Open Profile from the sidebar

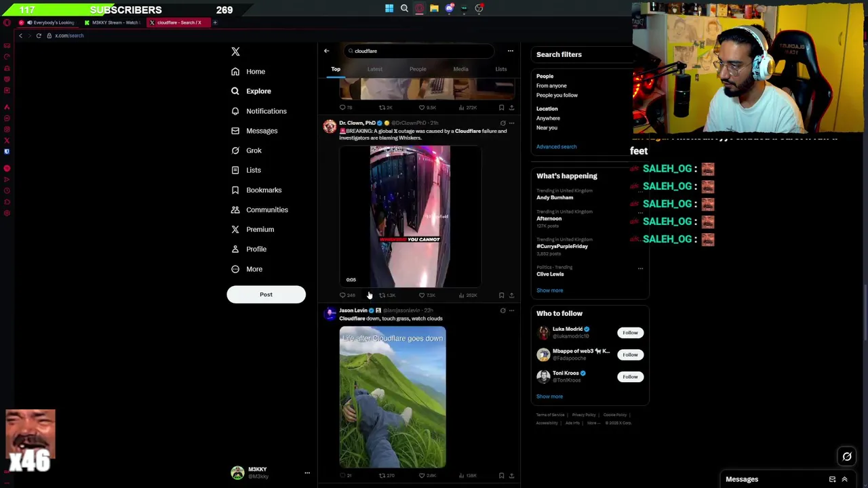click(x=248, y=249)
